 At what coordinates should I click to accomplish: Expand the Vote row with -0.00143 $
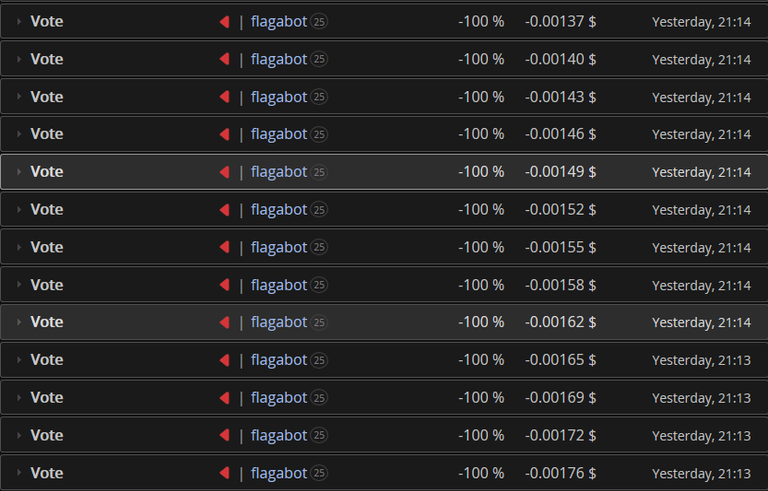[x=19, y=97]
